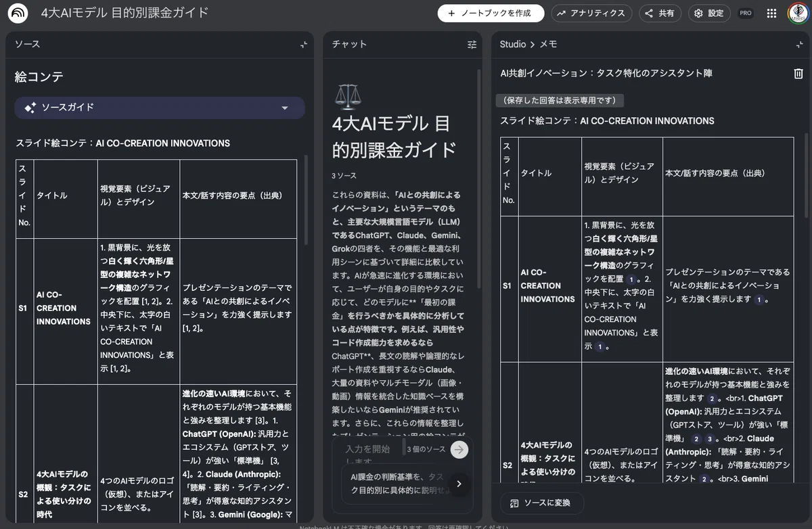Click the 共有 share button
The image size is (812, 529).
[x=660, y=13]
